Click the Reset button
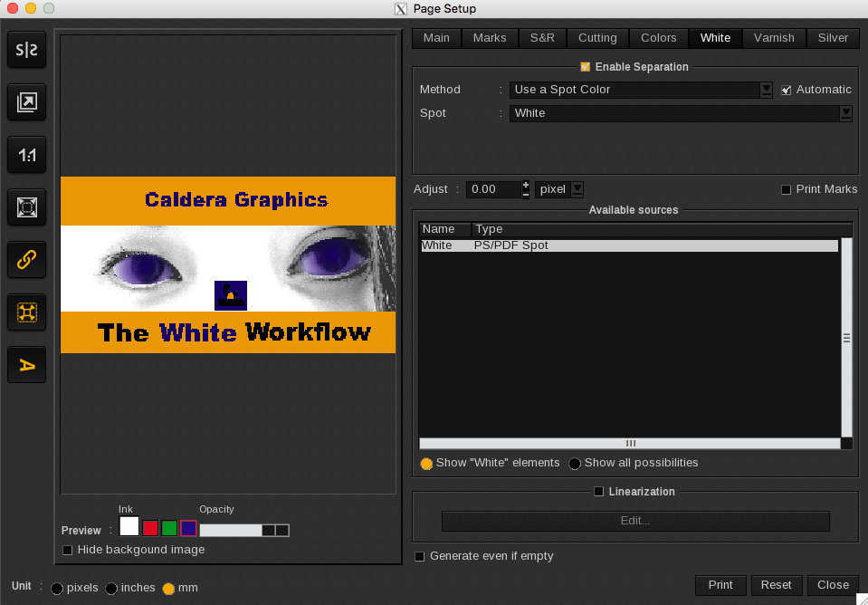The width and height of the screenshot is (868, 605). [x=776, y=585]
